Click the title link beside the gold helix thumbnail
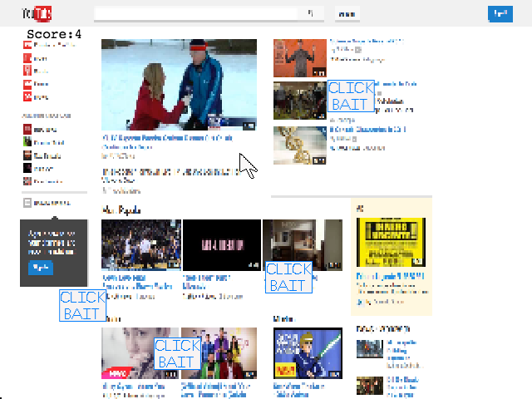The height and width of the screenshot is (399, 532). pos(367,130)
